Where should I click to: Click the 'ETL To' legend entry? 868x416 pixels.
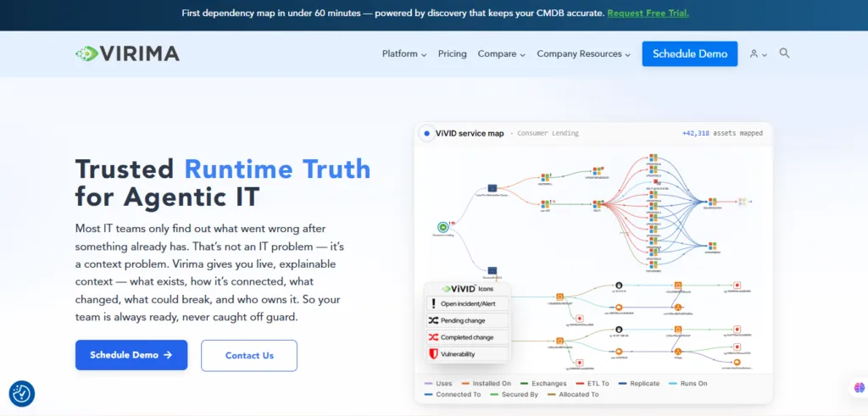pyautogui.click(x=592, y=383)
